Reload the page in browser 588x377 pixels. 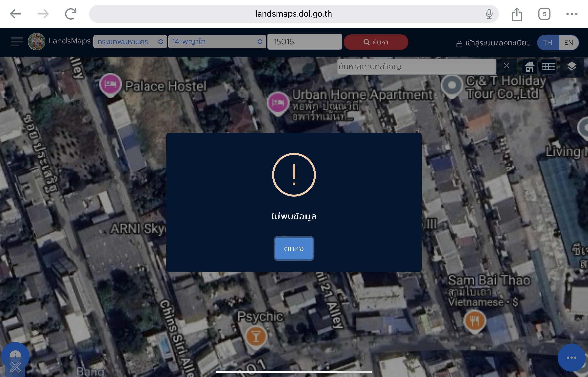coord(71,14)
